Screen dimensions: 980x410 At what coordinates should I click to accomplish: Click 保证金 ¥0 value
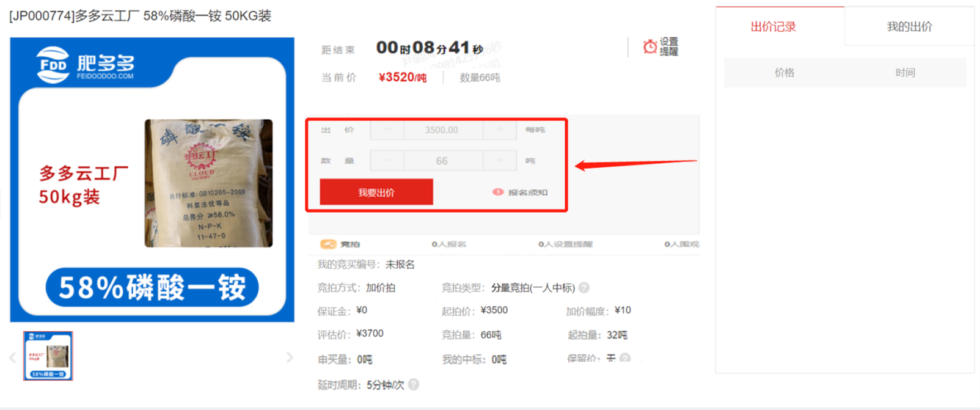click(x=362, y=310)
